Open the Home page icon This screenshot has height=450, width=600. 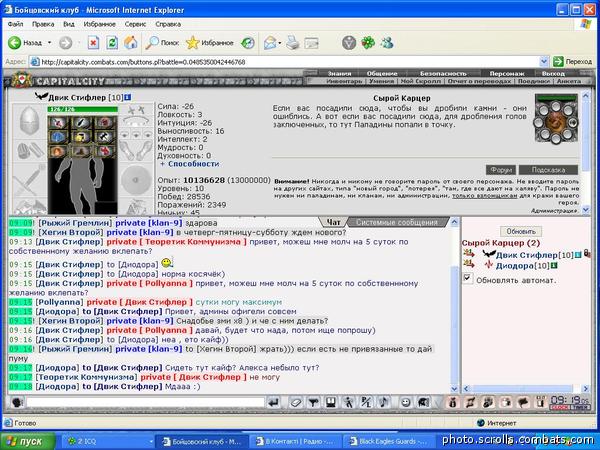coord(130,43)
